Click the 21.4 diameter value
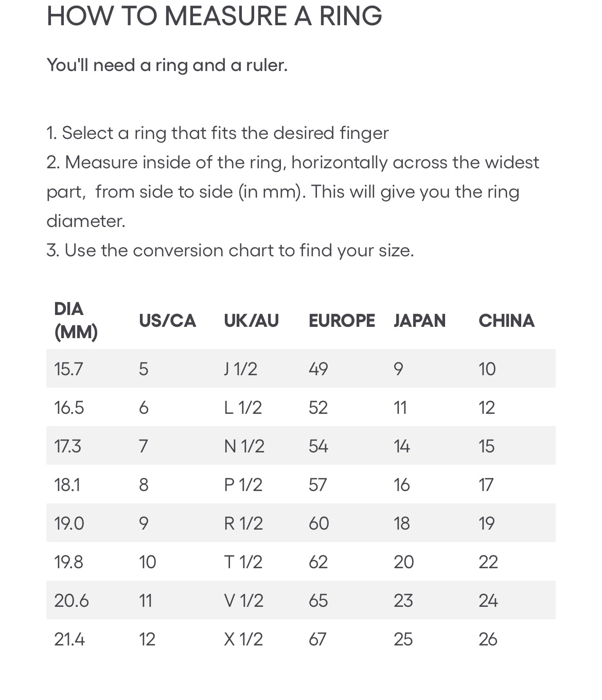 tap(69, 639)
